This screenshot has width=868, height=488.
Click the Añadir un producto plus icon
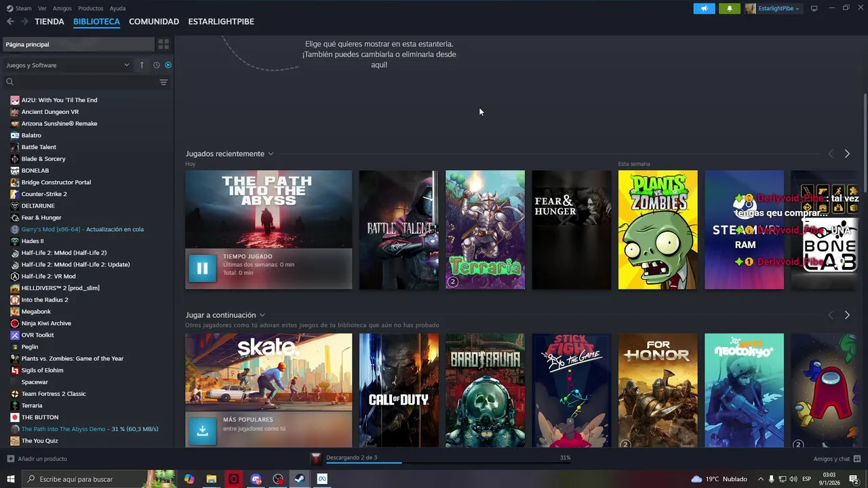[x=10, y=459]
